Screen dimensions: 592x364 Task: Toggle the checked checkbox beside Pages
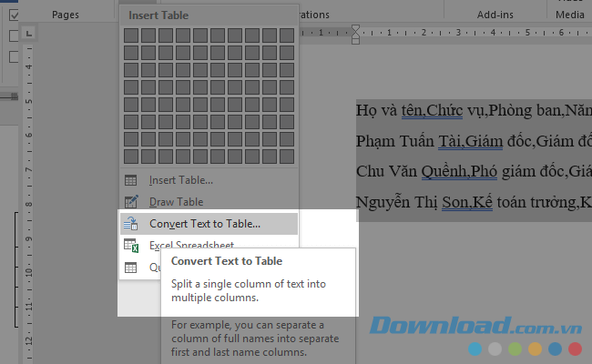click(14, 15)
